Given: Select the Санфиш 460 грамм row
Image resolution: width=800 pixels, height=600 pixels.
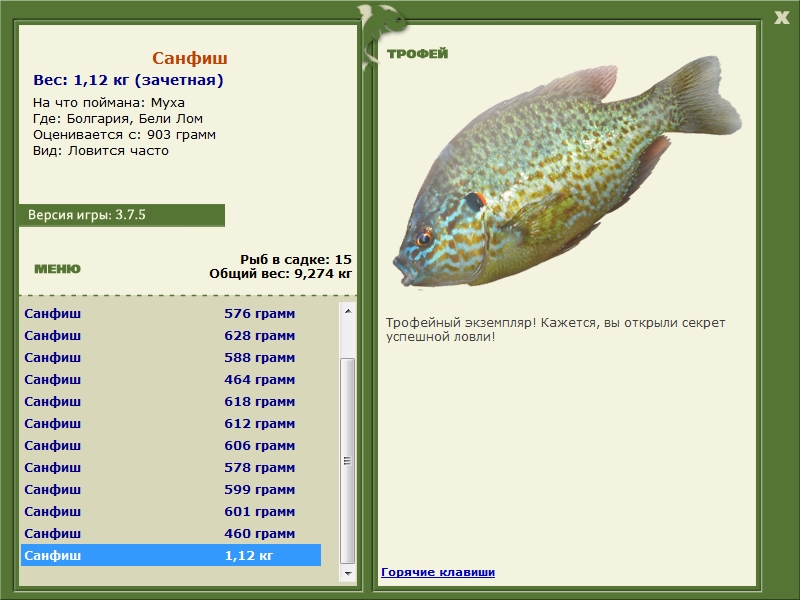Looking at the screenshot, I should pos(171,533).
